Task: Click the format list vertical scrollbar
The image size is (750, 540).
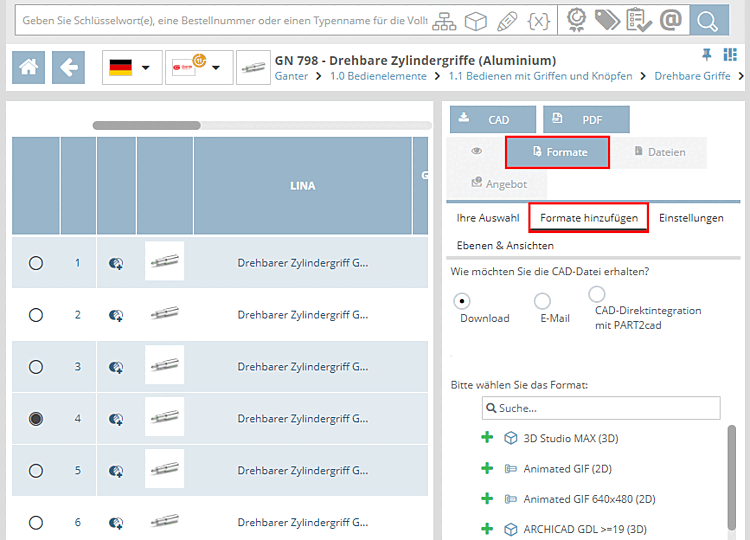Action: click(x=731, y=476)
